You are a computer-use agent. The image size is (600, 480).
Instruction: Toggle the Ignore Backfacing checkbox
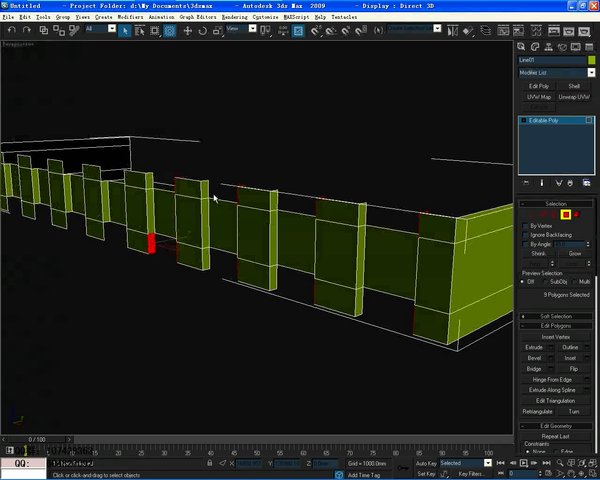point(525,235)
